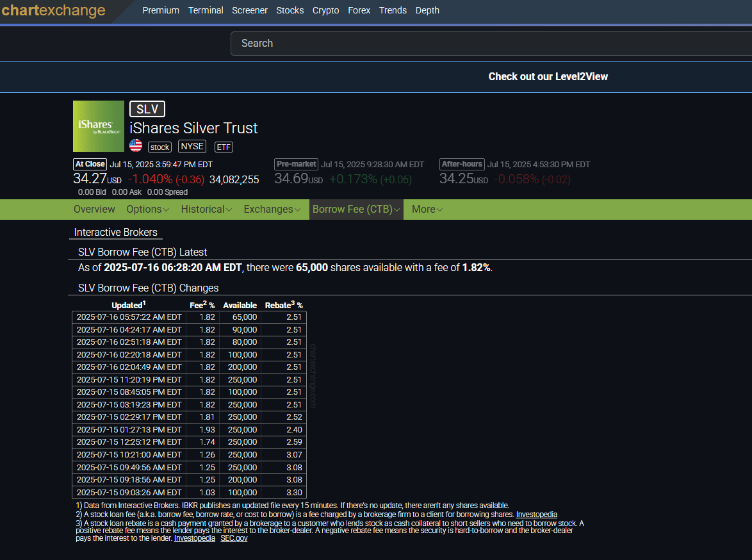Click the 2025-07-16 02:20:18 AM EDT row
The image size is (752, 560).
[x=189, y=354]
